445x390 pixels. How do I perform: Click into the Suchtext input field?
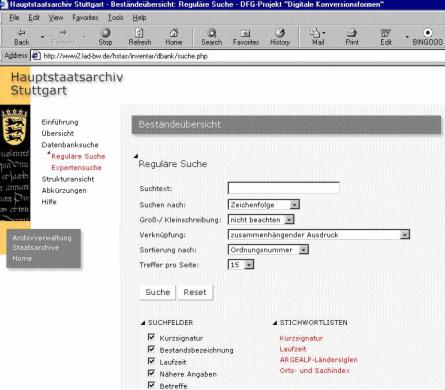pyautogui.click(x=284, y=188)
